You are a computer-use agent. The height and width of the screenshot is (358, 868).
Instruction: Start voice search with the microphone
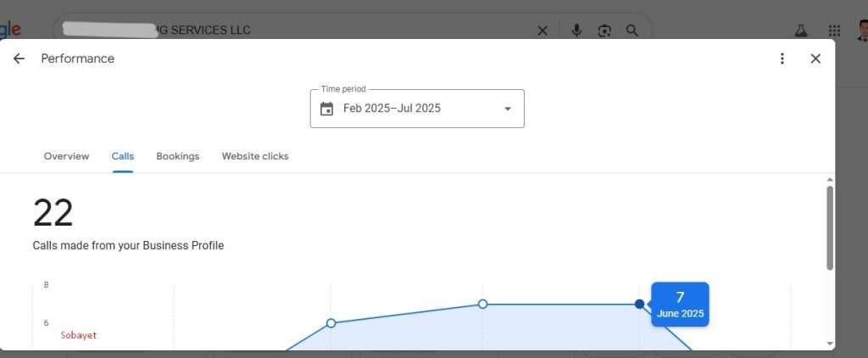pos(576,31)
